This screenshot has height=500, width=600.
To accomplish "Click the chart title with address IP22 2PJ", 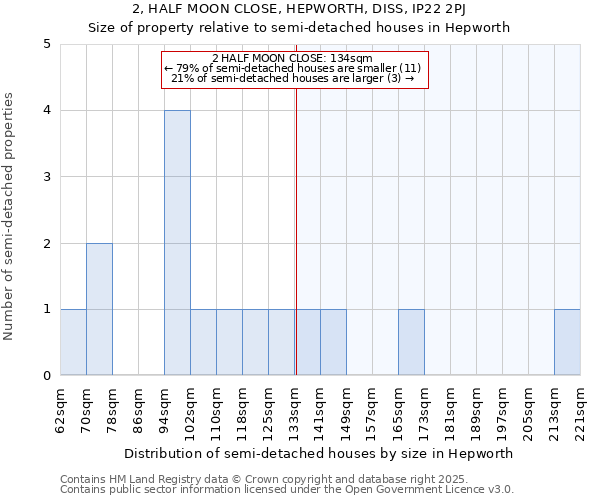I will click(x=299, y=10).
